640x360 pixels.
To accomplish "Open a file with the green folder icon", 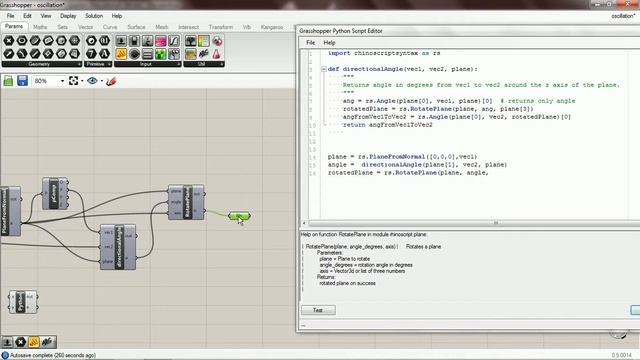I will 8,81.
